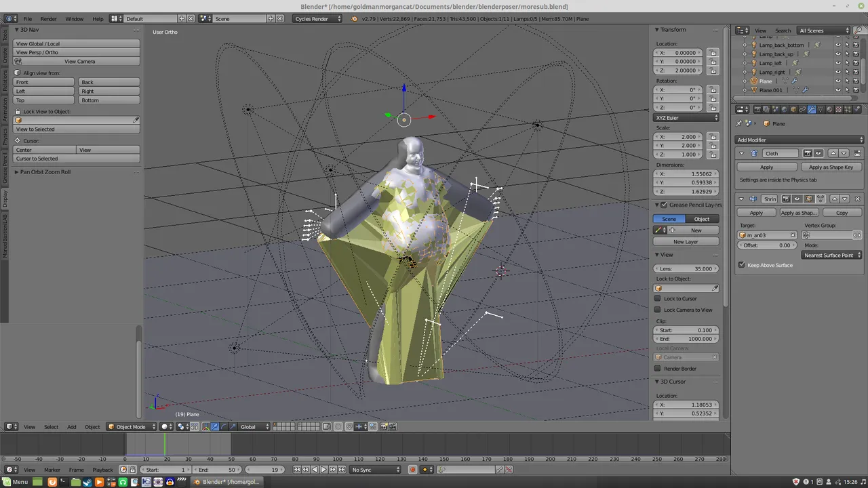Lock the X location value
The width and height of the screenshot is (868, 488).
(713, 53)
